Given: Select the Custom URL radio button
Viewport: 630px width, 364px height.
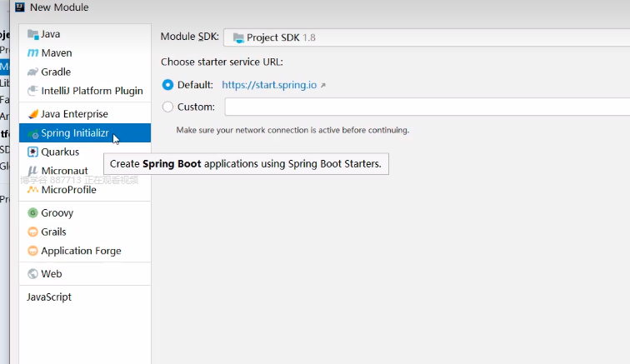Looking at the screenshot, I should [167, 107].
